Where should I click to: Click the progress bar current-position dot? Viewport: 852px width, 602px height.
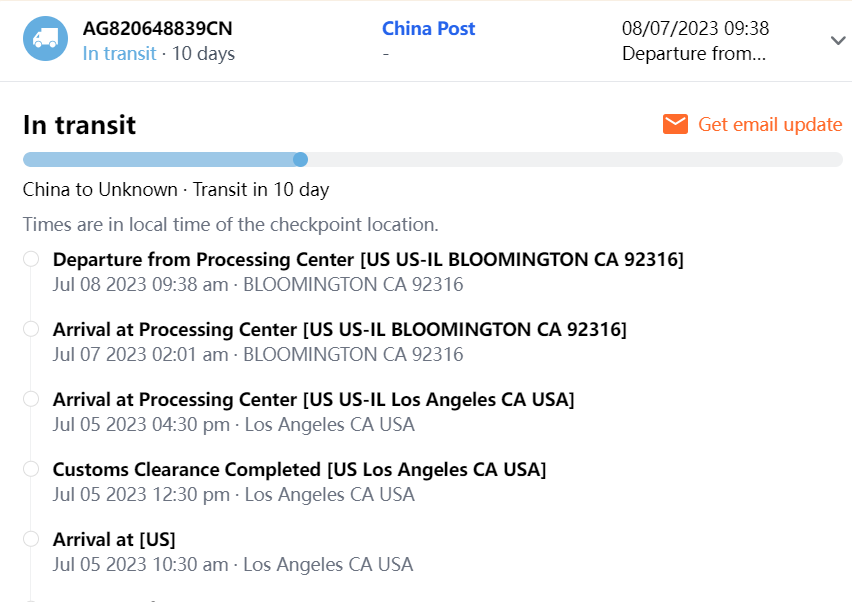300,159
